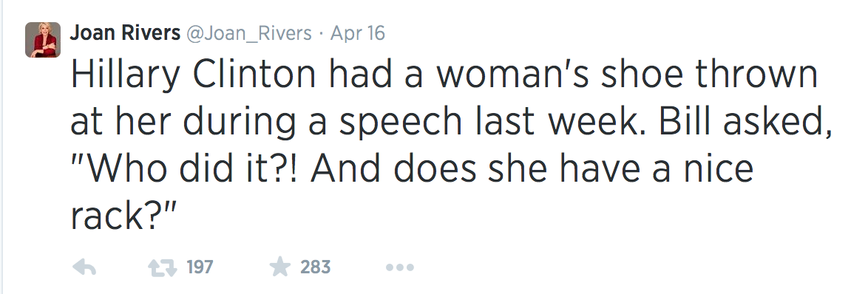Viewport: 868px width, 294px height.
Task: Open the Joan Rivers display name link
Action: pyautogui.click(x=125, y=34)
